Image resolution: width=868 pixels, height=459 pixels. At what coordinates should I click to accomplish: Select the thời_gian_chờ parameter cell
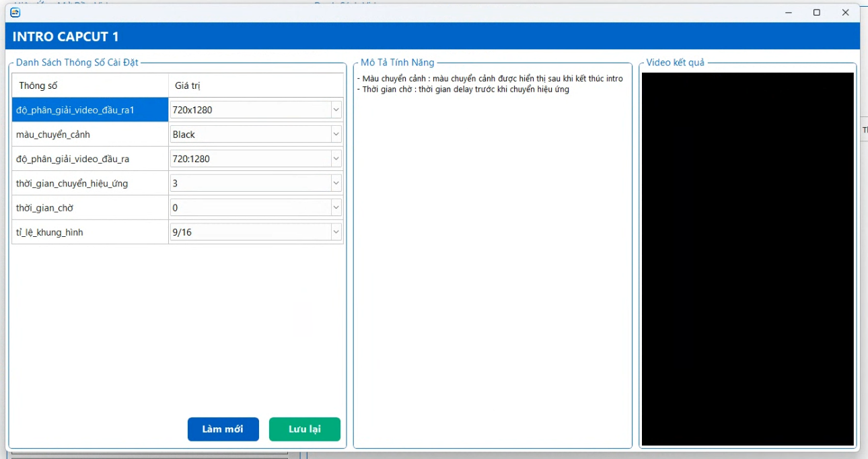click(90, 208)
